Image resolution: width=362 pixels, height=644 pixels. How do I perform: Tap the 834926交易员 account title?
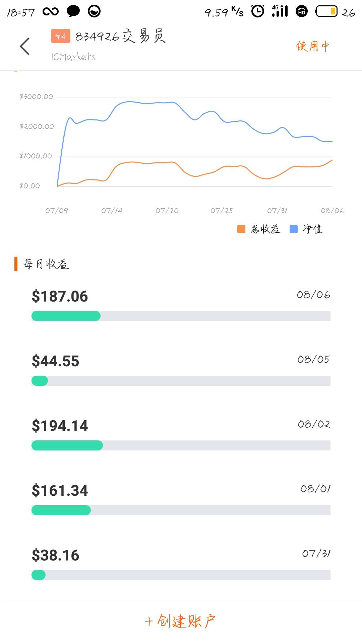[120, 36]
